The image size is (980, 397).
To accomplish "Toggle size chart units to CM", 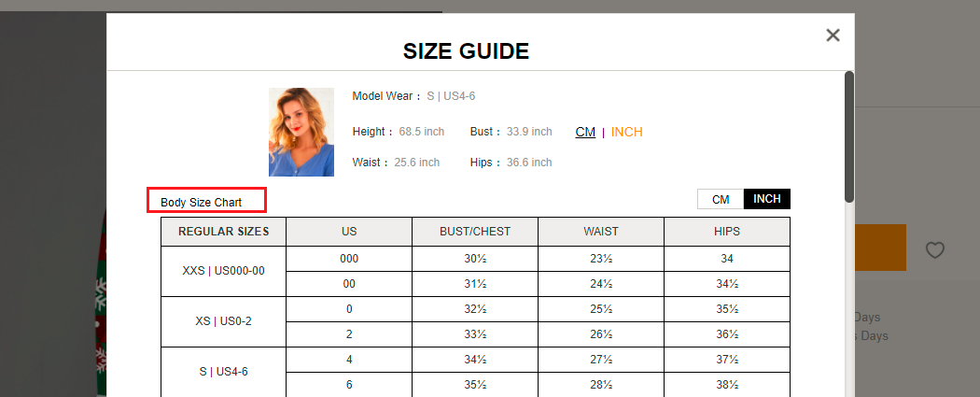I will click(x=721, y=199).
